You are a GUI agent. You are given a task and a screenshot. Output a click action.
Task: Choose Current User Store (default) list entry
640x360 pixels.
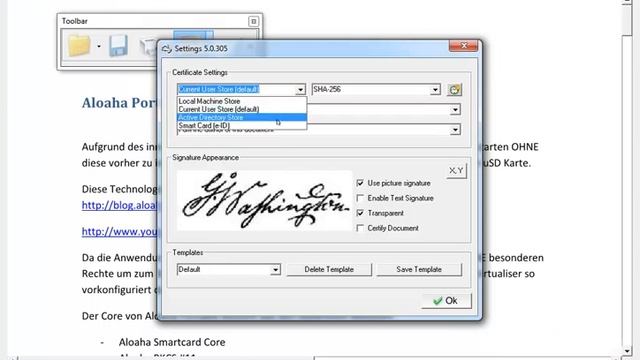242,109
